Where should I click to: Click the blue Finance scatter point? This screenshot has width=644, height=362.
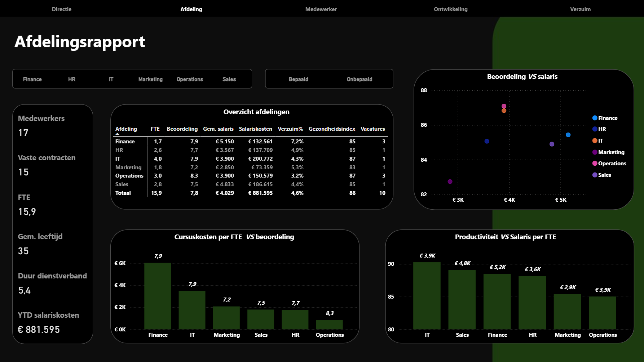568,135
